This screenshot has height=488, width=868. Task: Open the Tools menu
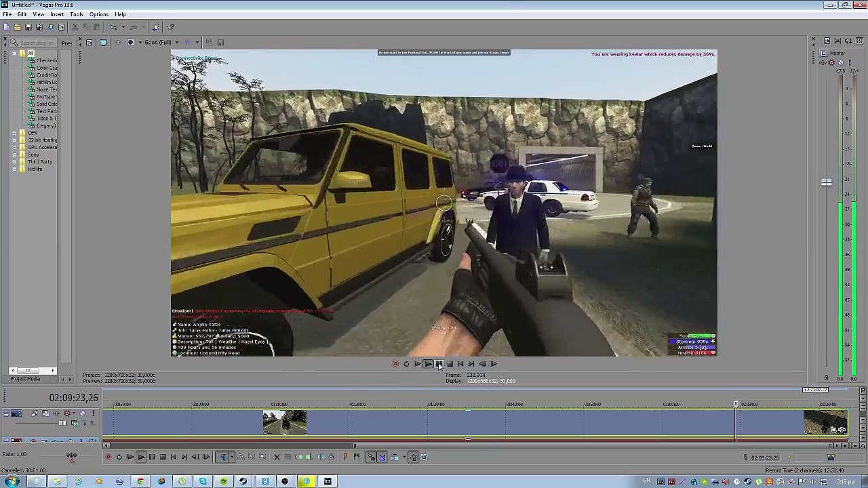coord(77,14)
